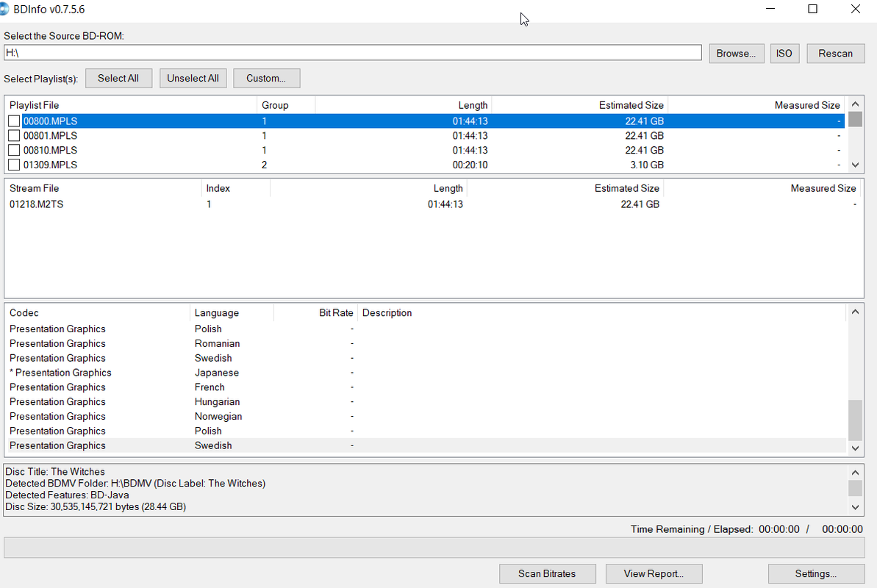
Task: Click the Stream File column header
Action: point(103,189)
